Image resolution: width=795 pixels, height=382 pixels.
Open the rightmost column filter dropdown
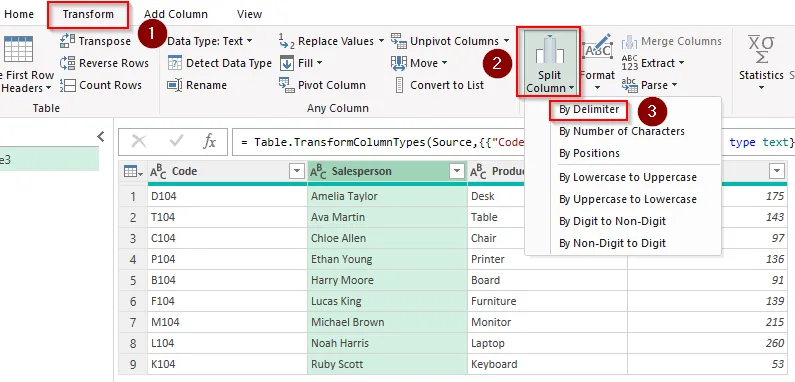777,171
